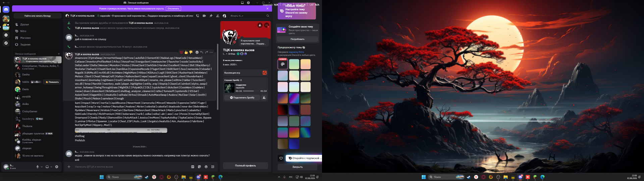This screenshot has width=644, height=181.
Task: Click Подключить Spotify button
Action: click(x=242, y=98)
